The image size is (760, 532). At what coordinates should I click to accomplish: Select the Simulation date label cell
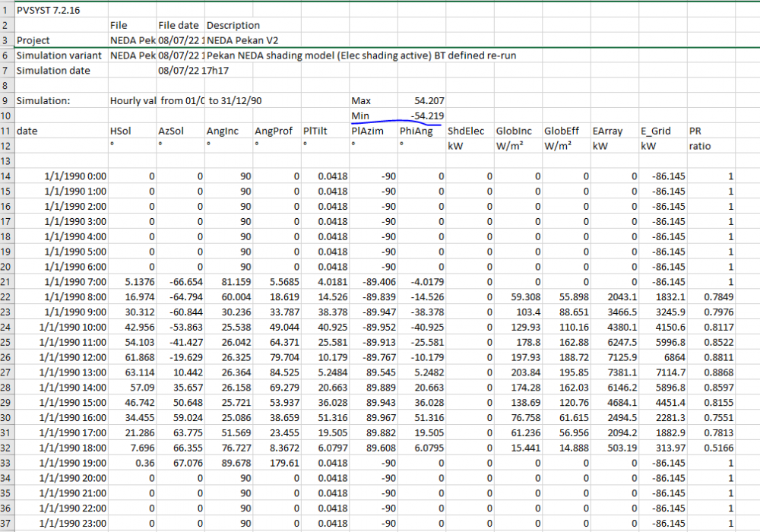[x=53, y=71]
